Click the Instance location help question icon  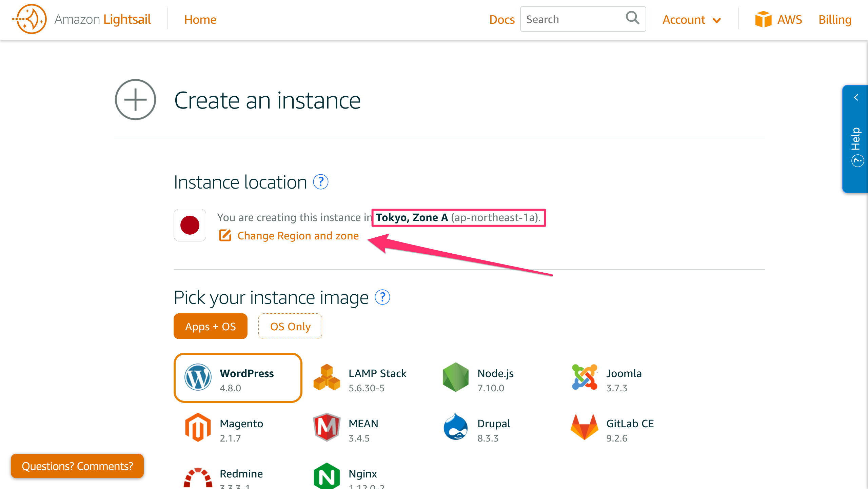pyautogui.click(x=320, y=182)
